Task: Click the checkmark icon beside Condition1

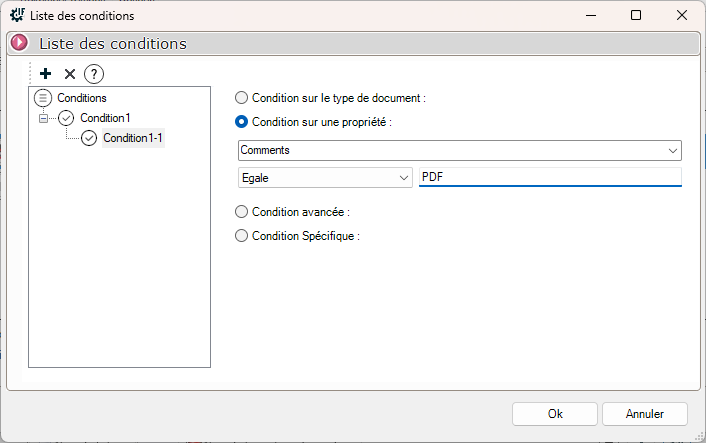Action: [67, 118]
